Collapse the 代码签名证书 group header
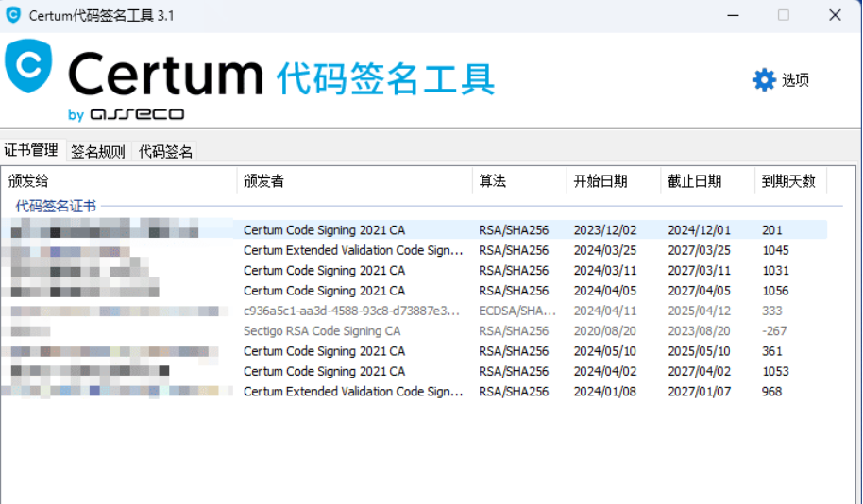 coord(56,207)
